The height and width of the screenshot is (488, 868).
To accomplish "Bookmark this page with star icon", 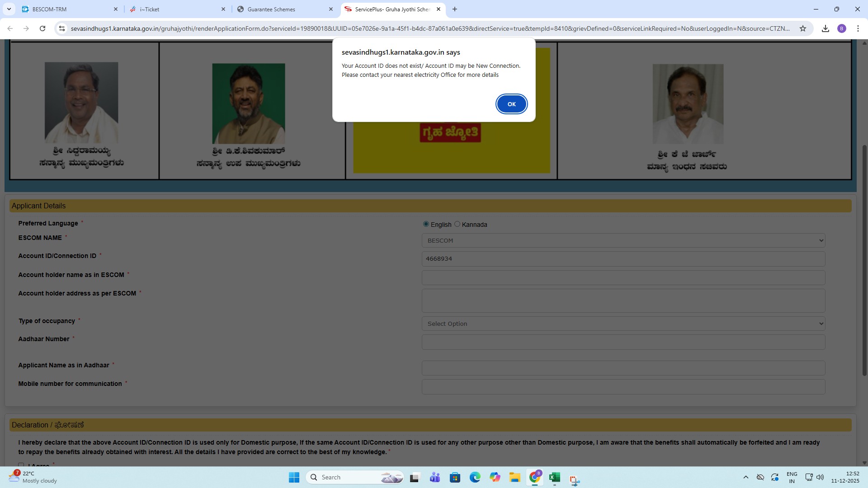I will point(803,28).
